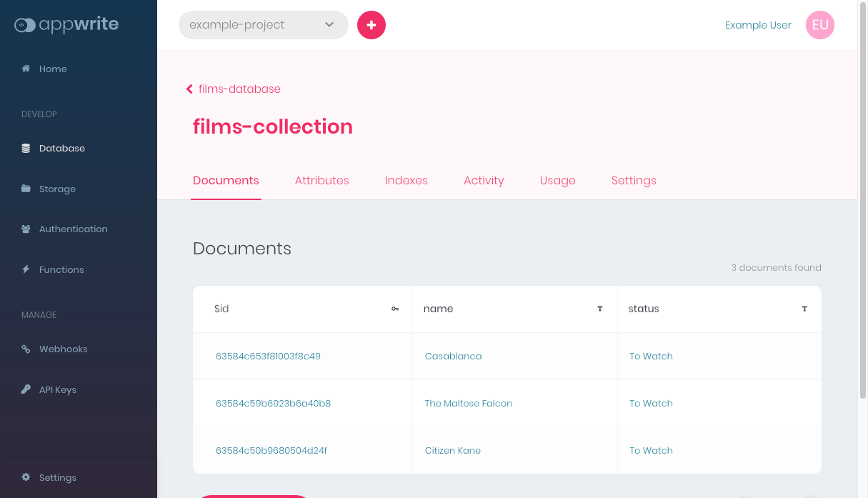The width and height of the screenshot is (868, 498).
Task: Click the Example User name link
Action: pos(758,25)
